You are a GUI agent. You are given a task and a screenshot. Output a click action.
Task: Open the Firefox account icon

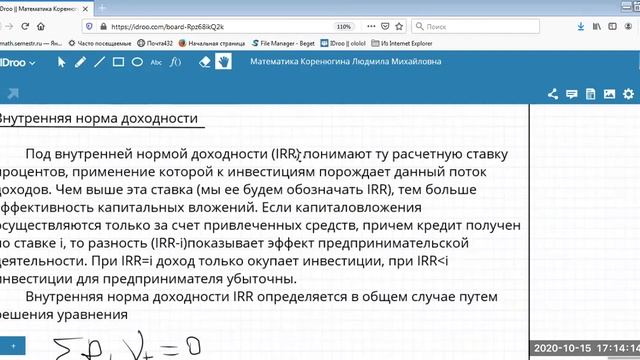[x=628, y=27]
